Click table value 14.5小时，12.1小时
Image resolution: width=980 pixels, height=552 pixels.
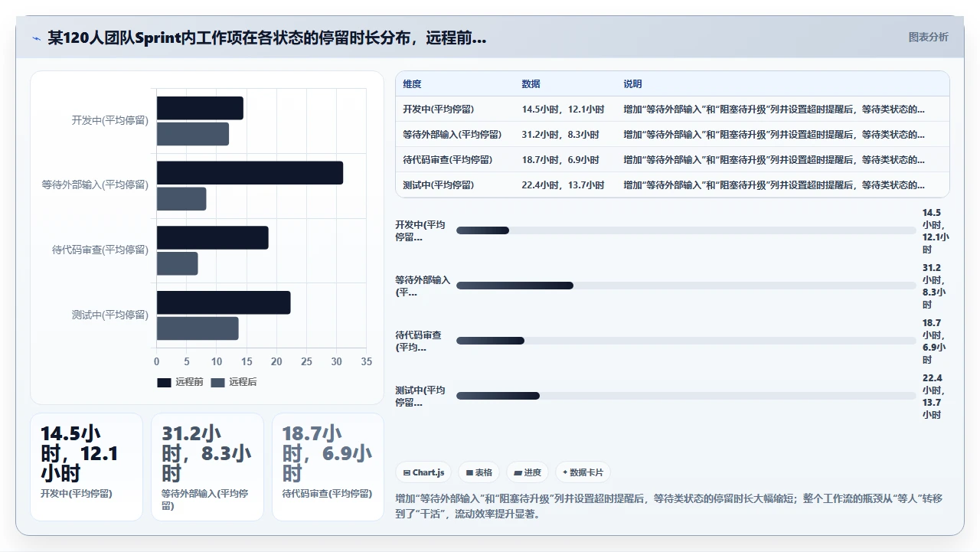point(563,109)
